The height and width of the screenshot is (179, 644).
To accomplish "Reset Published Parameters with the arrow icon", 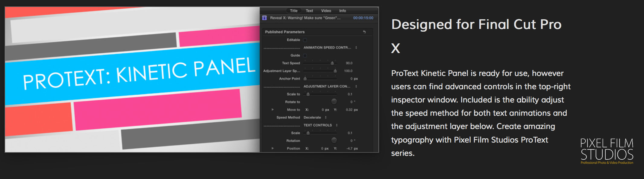I will [364, 32].
